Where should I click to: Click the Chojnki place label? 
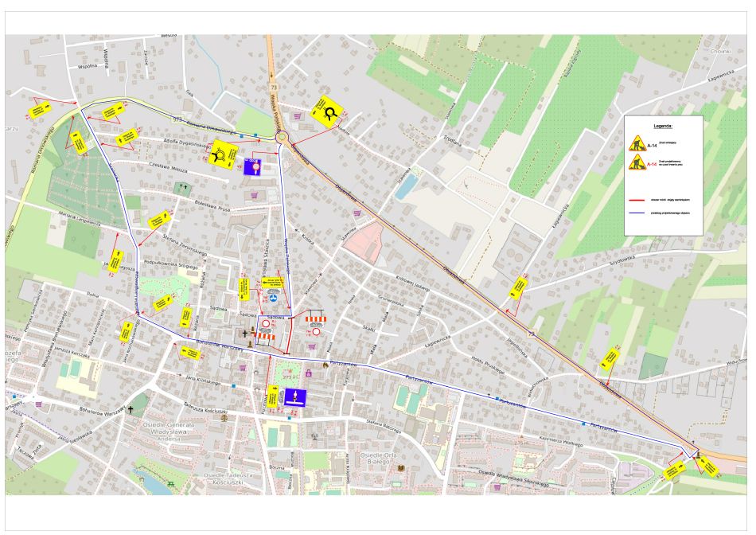point(720,51)
